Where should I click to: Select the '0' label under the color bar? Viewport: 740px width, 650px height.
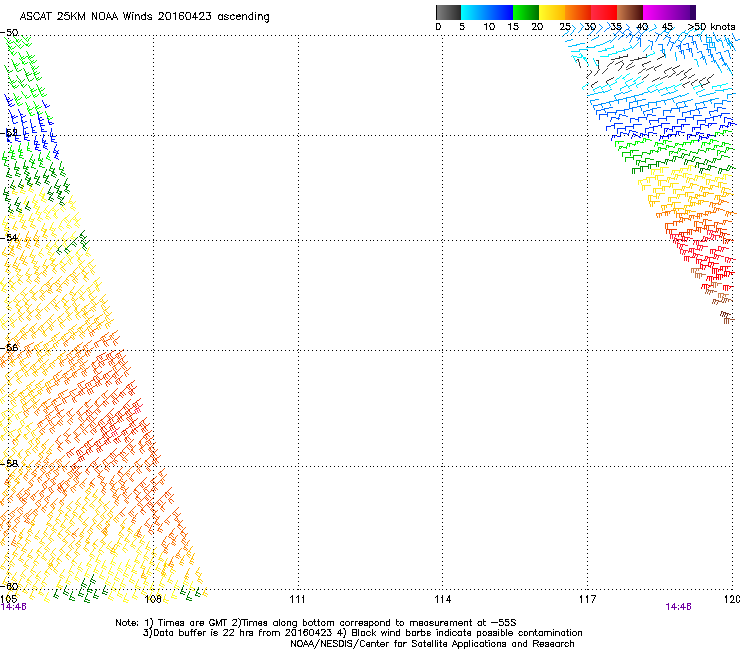(x=438, y=27)
